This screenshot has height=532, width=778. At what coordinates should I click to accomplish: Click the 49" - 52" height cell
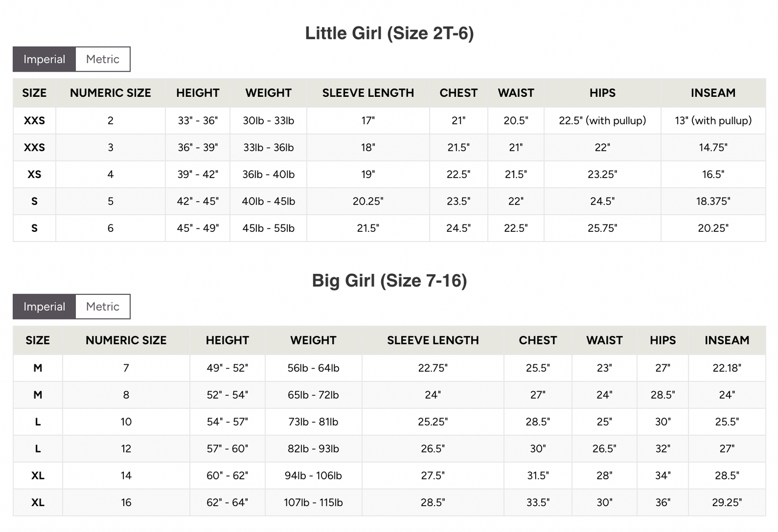coord(227,368)
